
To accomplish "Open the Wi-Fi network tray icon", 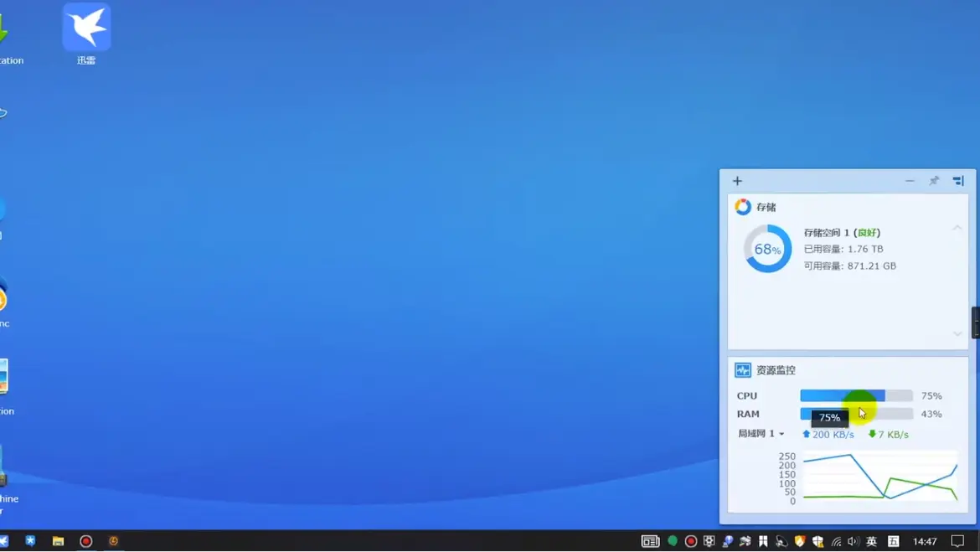I will click(x=836, y=542).
